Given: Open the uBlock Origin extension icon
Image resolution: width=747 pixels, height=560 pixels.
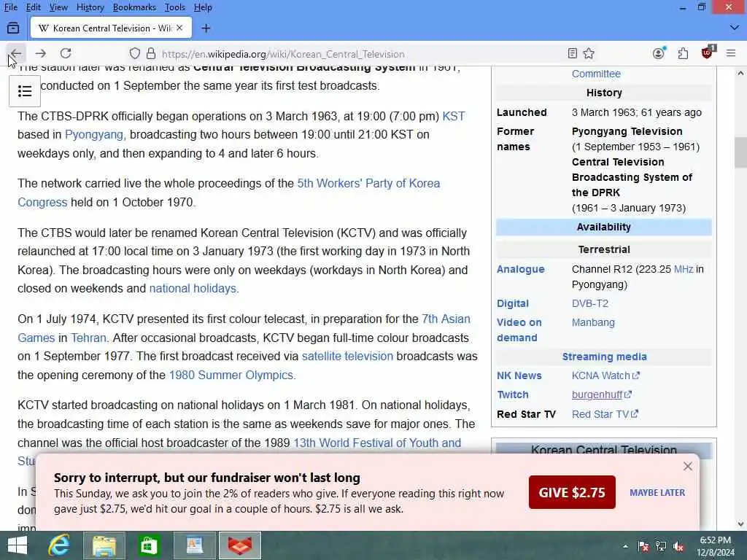Looking at the screenshot, I should click(708, 52).
